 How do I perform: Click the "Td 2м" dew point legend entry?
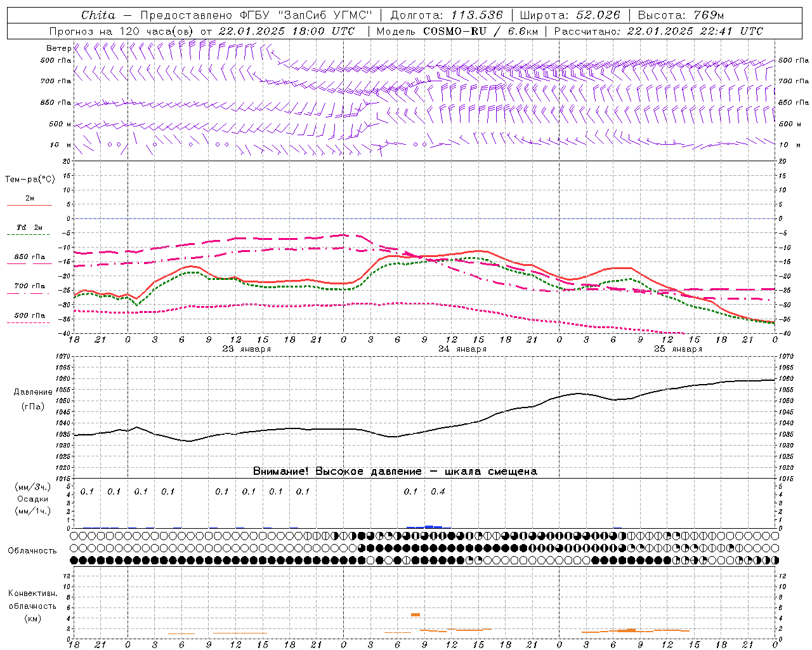(29, 227)
